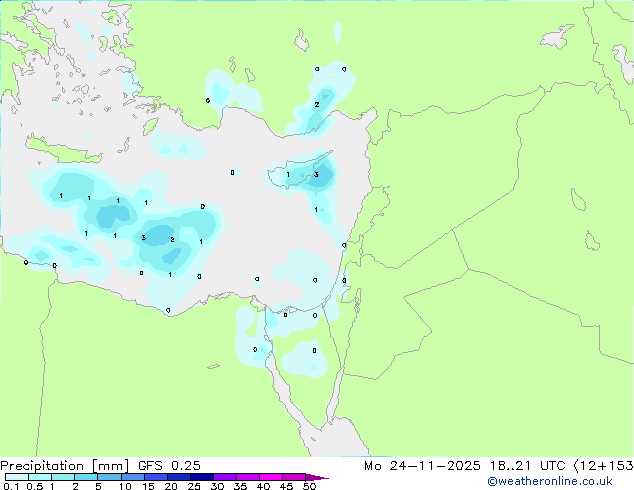Click the value '3' over eastern Cyprus
This screenshot has height=490, width=634.
[x=316, y=175]
